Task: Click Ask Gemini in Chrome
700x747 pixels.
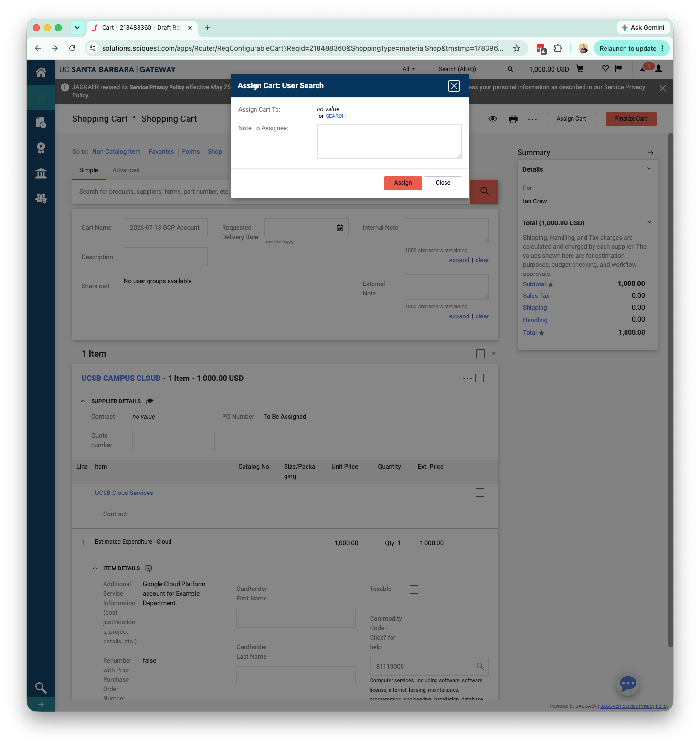Action: click(x=642, y=28)
